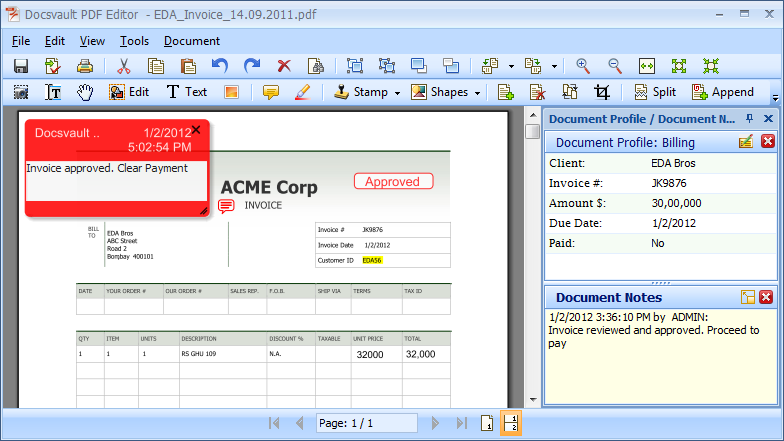Go to the last page
The height and width of the screenshot is (441, 784).
coord(462,424)
